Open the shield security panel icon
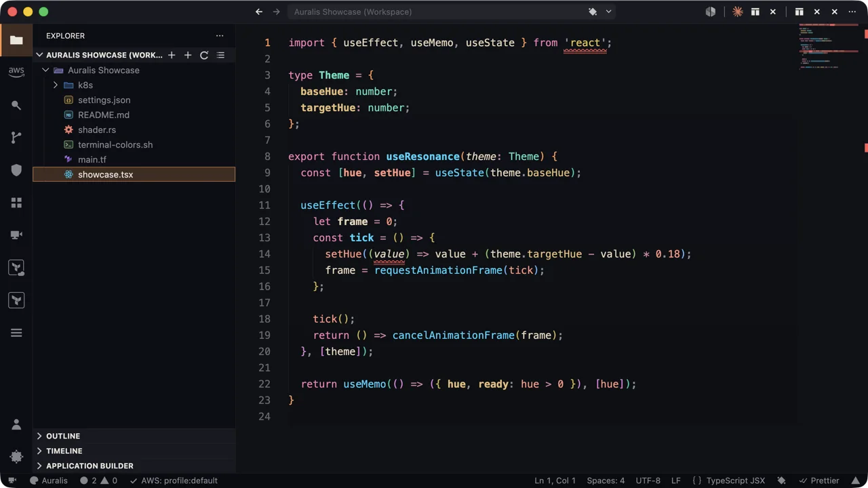This screenshot has width=868, height=488. click(16, 170)
